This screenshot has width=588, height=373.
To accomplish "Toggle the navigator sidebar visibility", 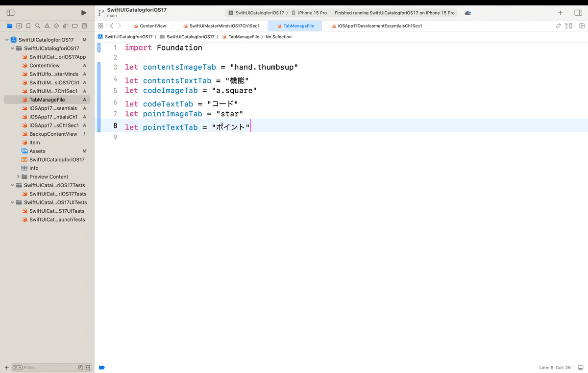I will (10, 13).
